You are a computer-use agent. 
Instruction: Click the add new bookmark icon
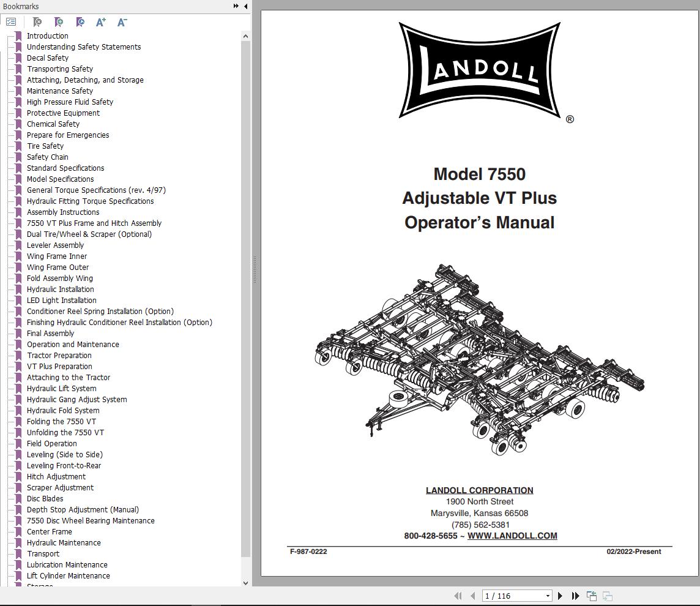coord(59,22)
